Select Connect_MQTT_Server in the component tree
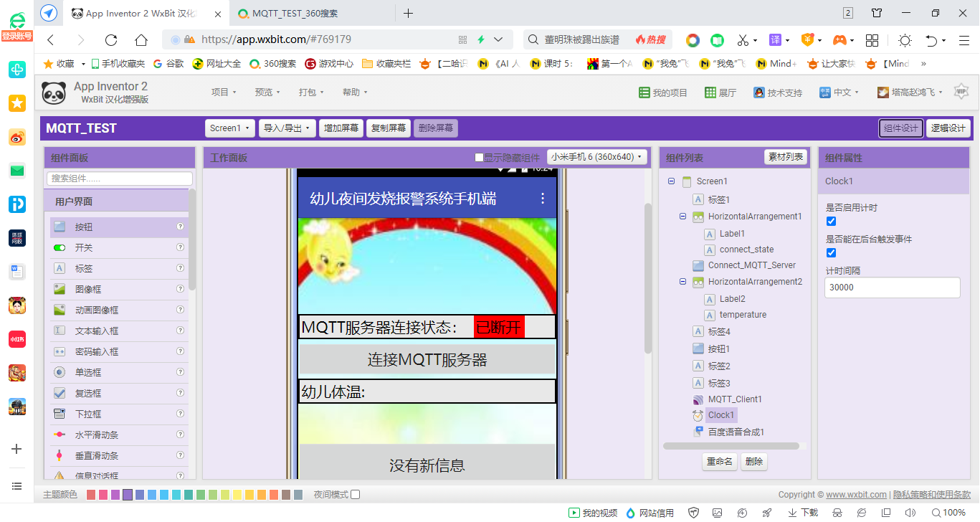 pos(752,265)
